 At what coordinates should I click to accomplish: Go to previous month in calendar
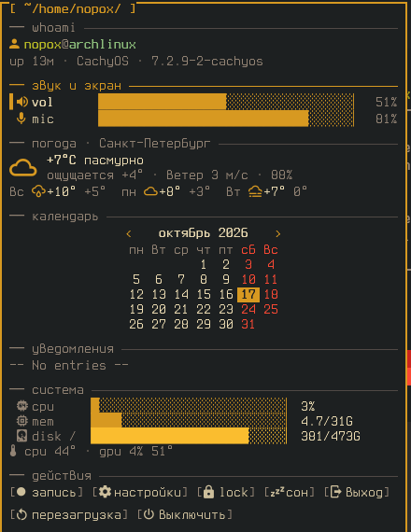(128, 233)
